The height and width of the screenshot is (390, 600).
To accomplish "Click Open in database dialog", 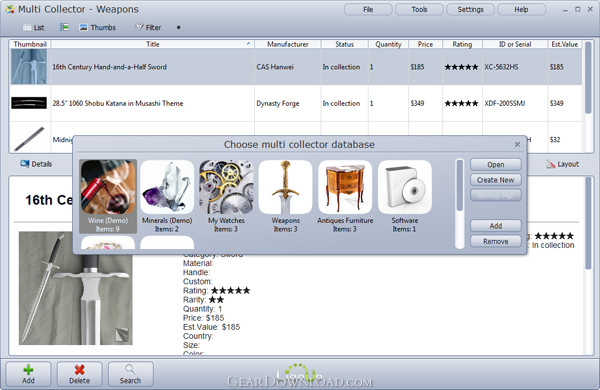I will point(496,165).
